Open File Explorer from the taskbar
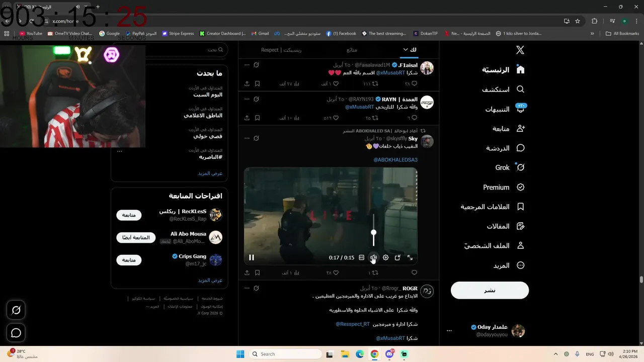Viewport: 644px width, 362px height. click(345, 354)
